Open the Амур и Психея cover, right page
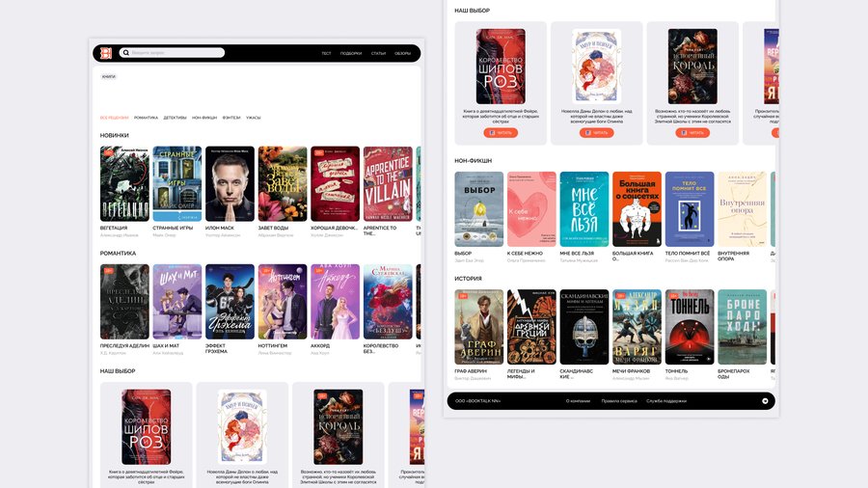This screenshot has height=488, width=868. 596,67
